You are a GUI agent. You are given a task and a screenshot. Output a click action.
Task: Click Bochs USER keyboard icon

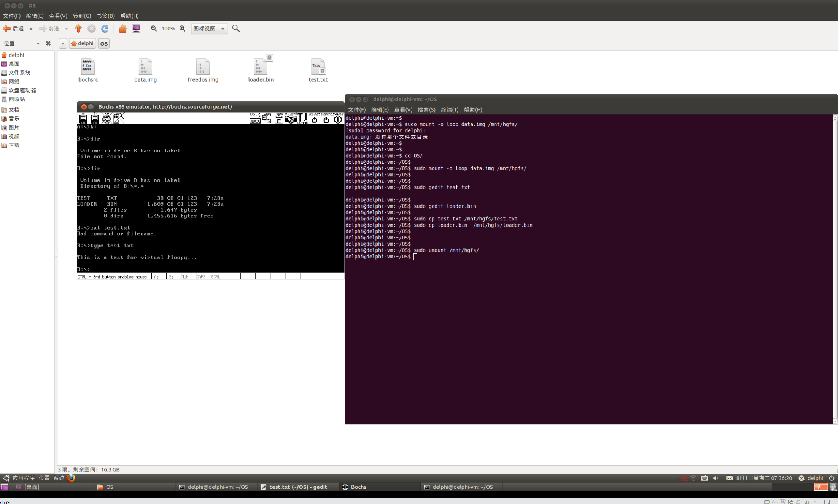click(255, 119)
